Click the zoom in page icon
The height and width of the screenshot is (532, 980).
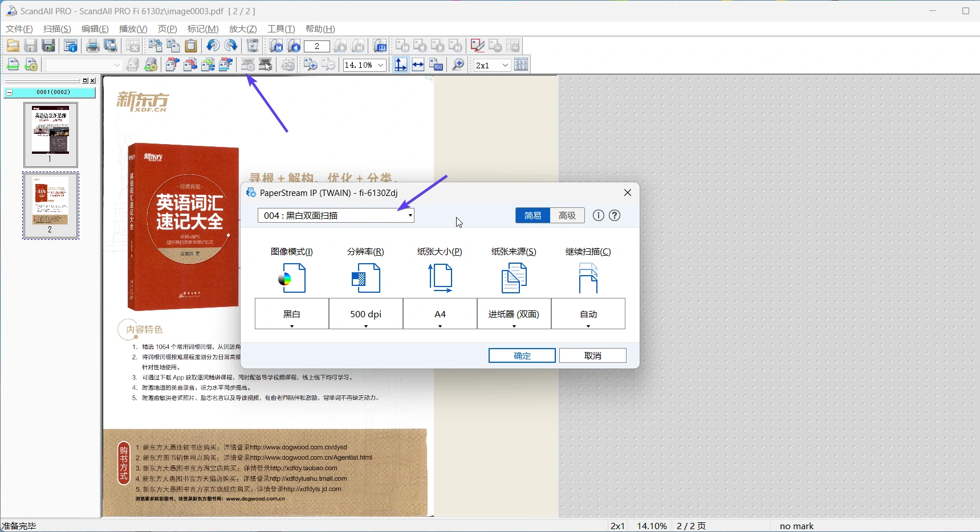310,65
